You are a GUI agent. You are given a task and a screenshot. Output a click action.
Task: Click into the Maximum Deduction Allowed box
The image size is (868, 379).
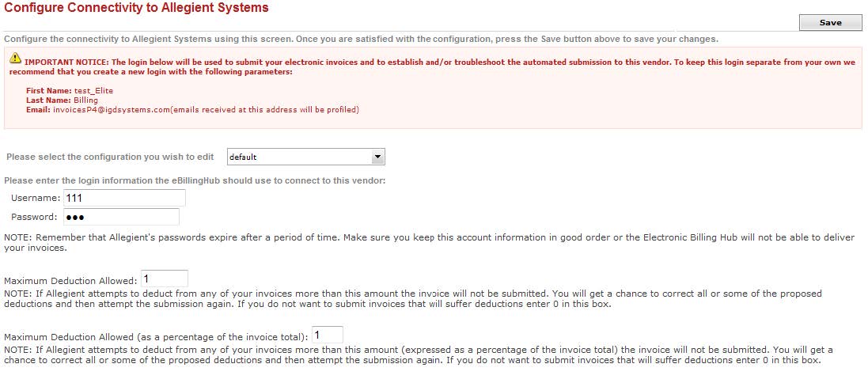pos(165,279)
